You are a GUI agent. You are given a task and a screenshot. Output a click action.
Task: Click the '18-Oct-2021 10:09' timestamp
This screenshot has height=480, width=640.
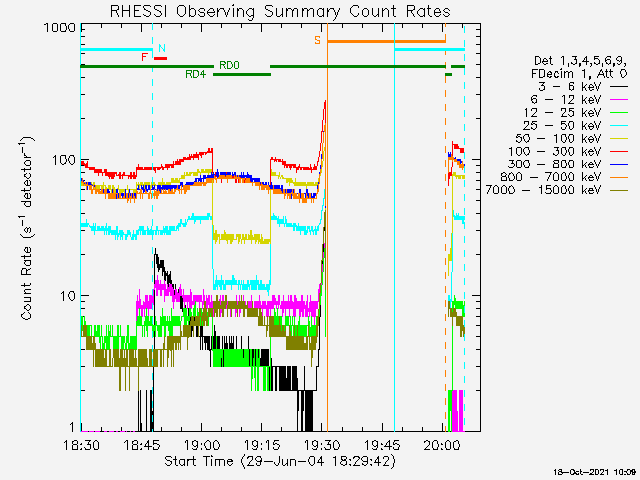pyautogui.click(x=595, y=472)
